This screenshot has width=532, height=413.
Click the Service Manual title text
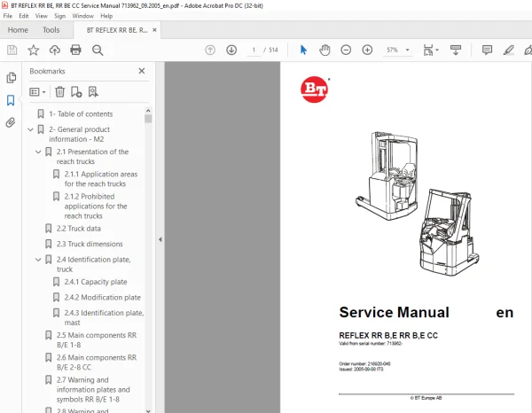click(x=394, y=312)
